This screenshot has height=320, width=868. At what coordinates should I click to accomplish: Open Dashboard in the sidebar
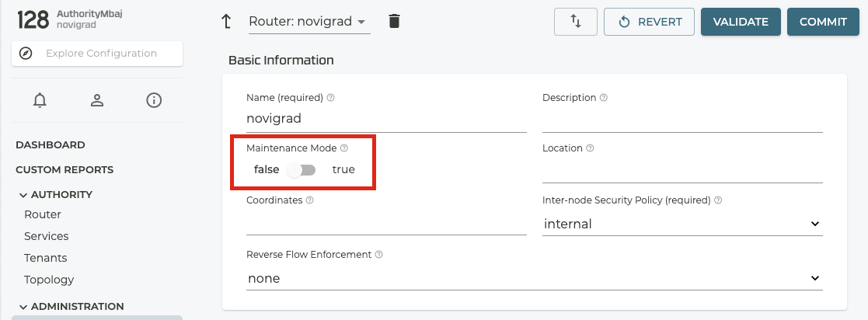coord(51,145)
